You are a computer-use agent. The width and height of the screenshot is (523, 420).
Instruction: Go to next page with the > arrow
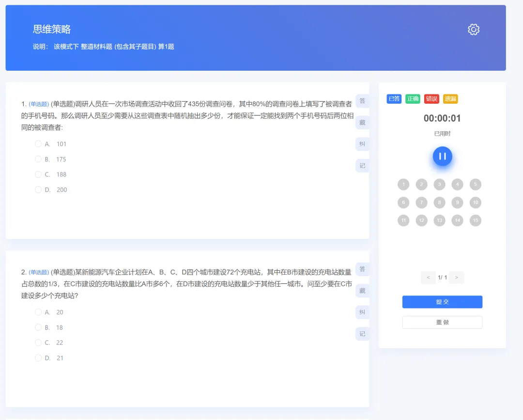[x=457, y=277]
